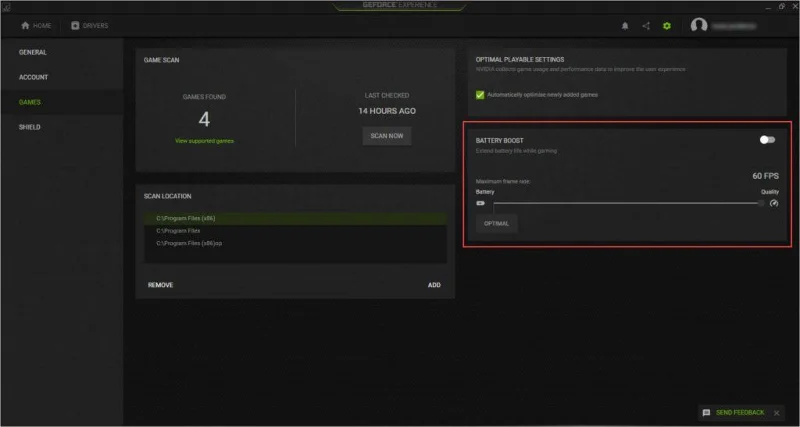Select the C:\Program Files scan location

[x=295, y=231]
